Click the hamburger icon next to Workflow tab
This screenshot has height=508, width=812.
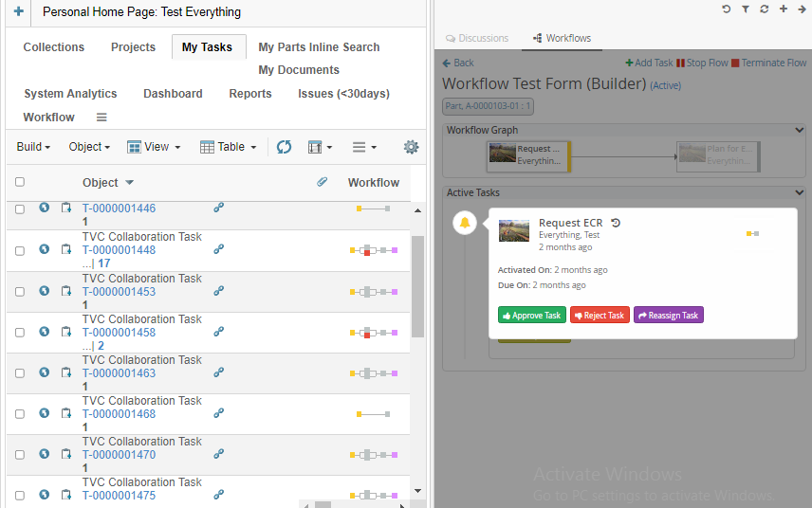(101, 118)
